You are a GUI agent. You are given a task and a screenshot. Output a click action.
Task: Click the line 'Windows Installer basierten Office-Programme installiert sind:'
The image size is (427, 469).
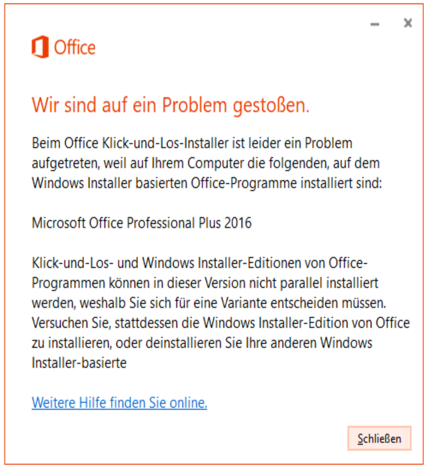point(207,183)
